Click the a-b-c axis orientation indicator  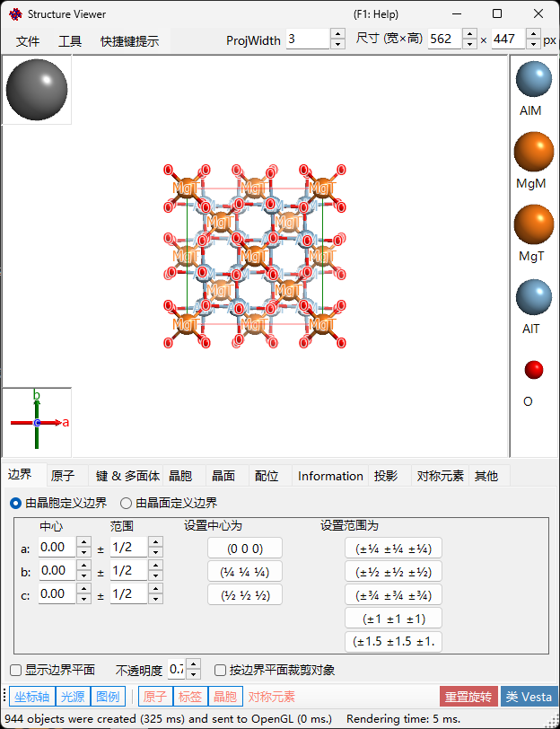click(x=37, y=422)
